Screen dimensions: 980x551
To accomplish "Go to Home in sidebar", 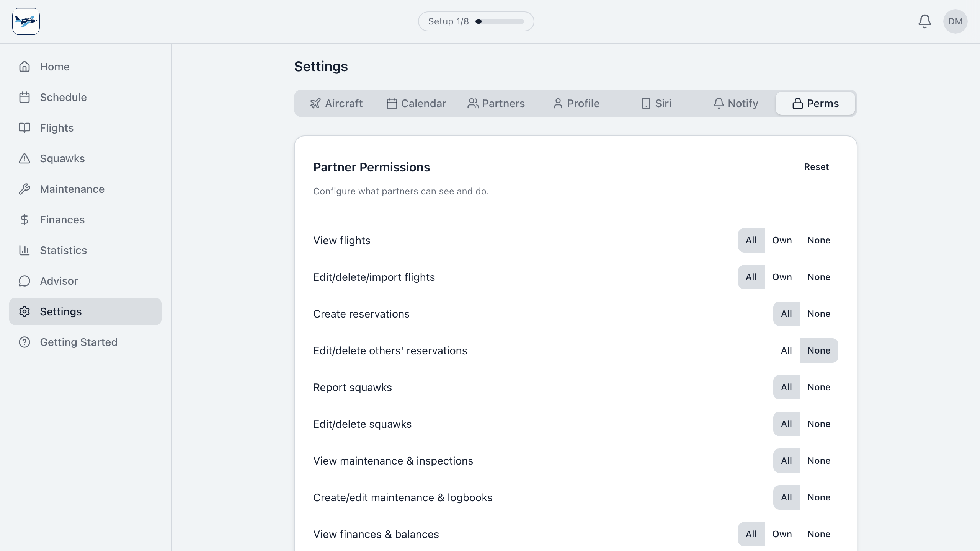I will 85,67.
